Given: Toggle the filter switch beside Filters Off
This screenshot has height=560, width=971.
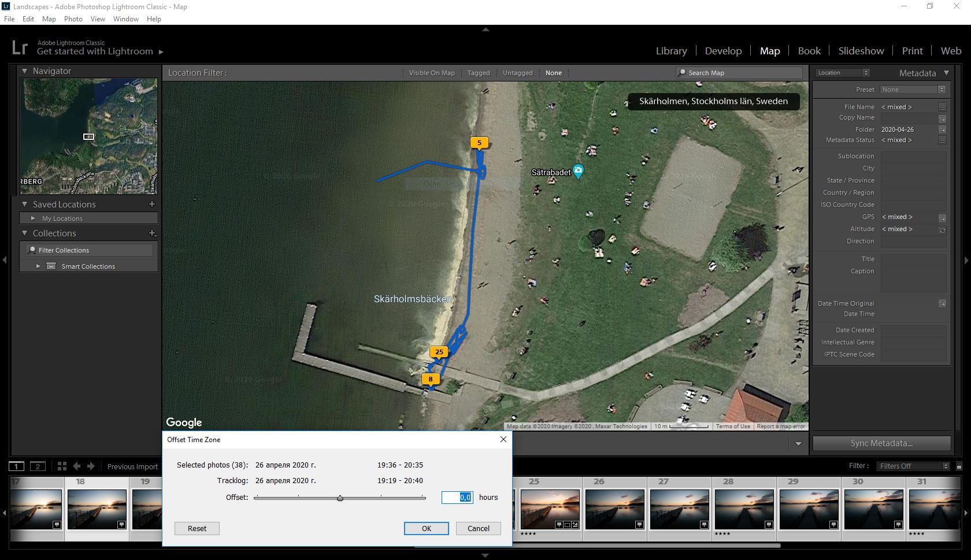Looking at the screenshot, I should click(959, 466).
